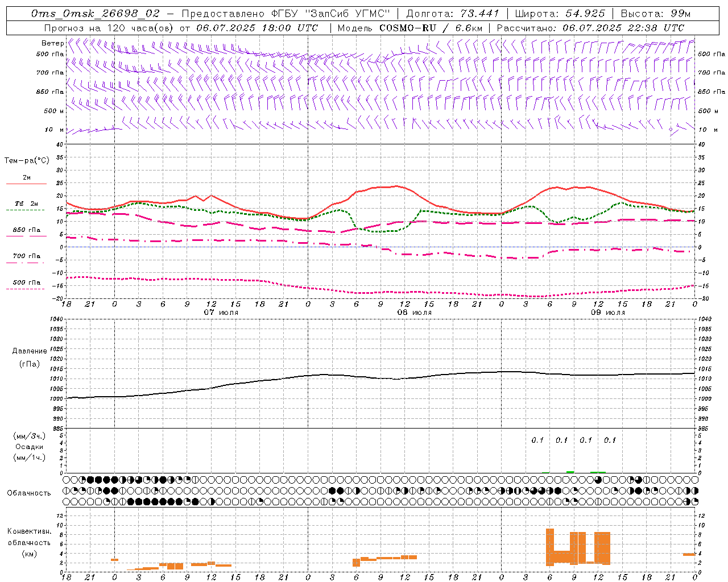The height and width of the screenshot is (582, 728).
Task: Click the 09 июля date label
Action: 608,313
